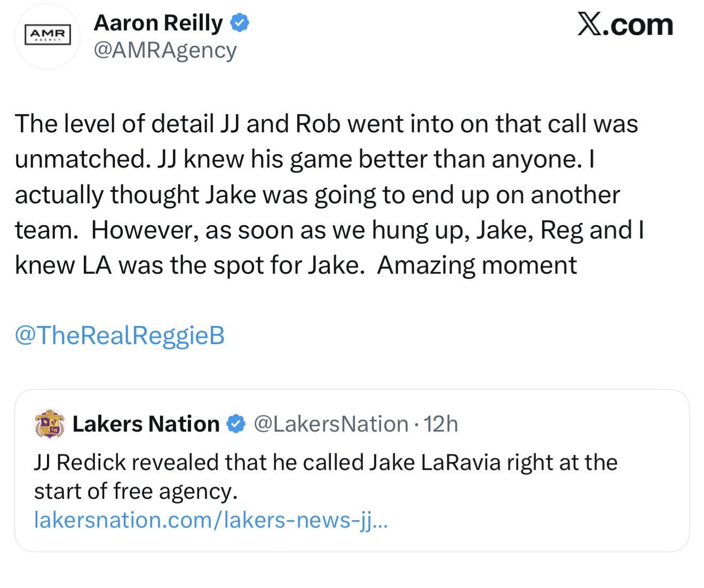This screenshot has width=704, height=588.
Task: Click "The level of detail" opening text
Action: click(x=115, y=124)
